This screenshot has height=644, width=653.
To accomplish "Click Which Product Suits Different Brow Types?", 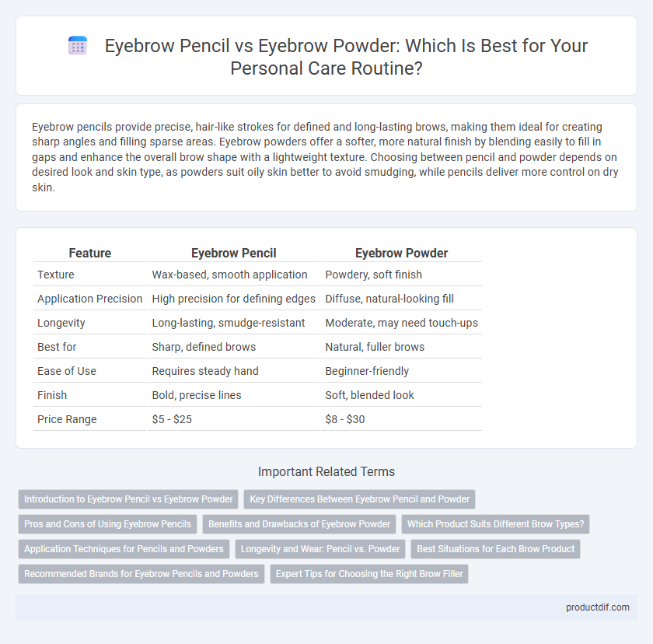I will pos(496,524).
